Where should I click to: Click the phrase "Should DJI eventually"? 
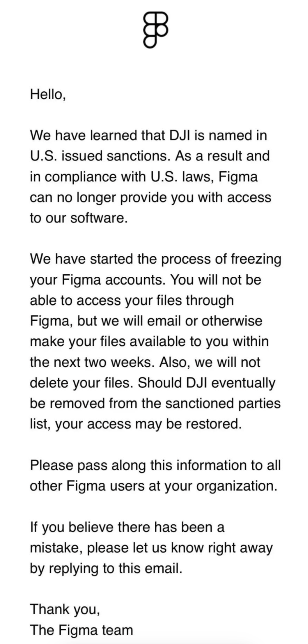pos(206,383)
